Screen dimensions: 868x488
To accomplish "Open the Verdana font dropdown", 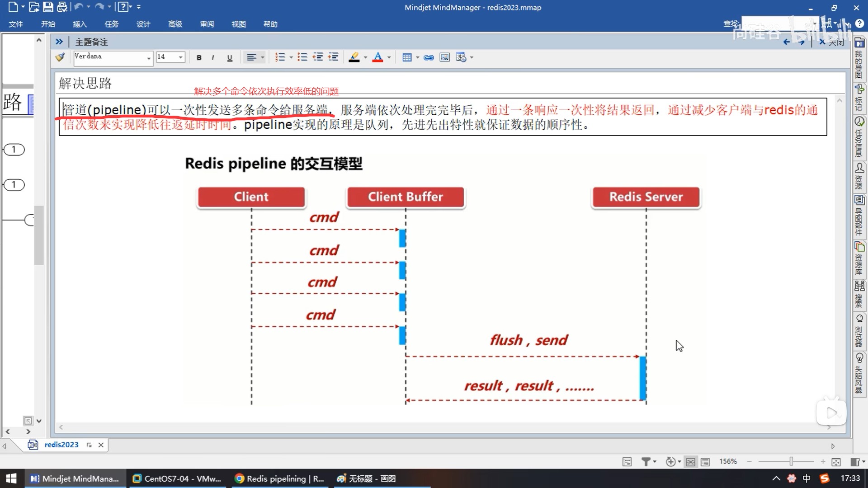I will tap(148, 58).
